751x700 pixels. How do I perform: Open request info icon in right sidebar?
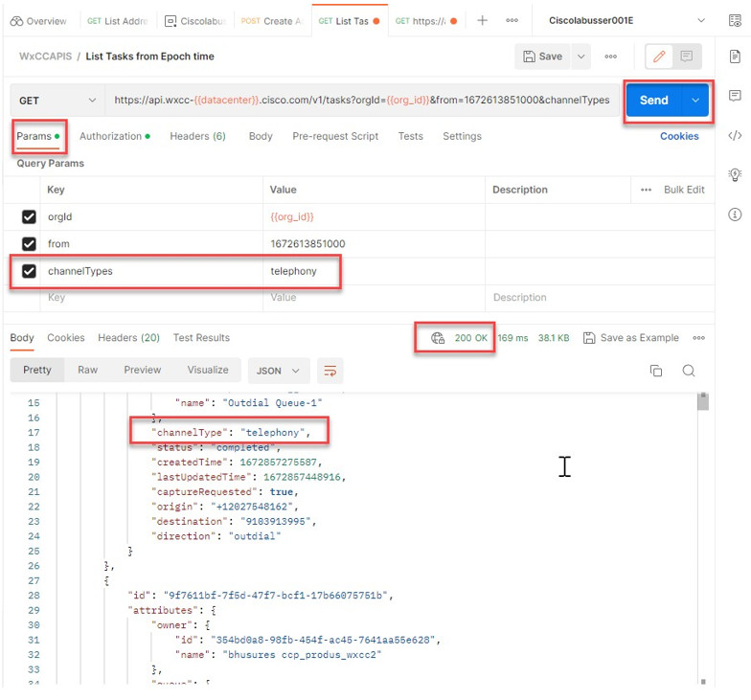tap(735, 215)
